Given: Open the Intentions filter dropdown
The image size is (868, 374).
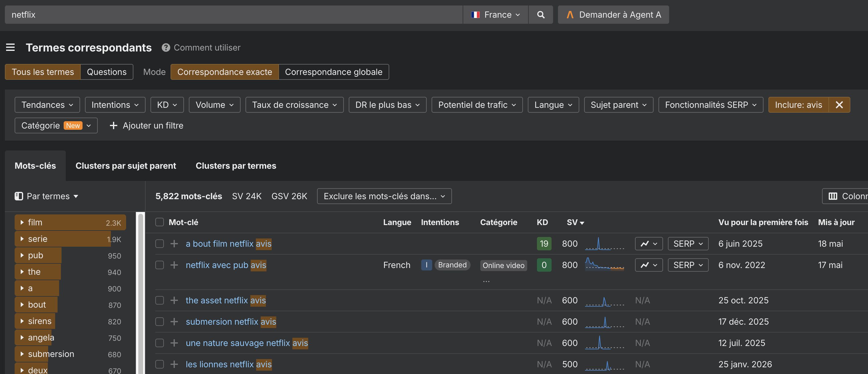Looking at the screenshot, I should coord(115,105).
